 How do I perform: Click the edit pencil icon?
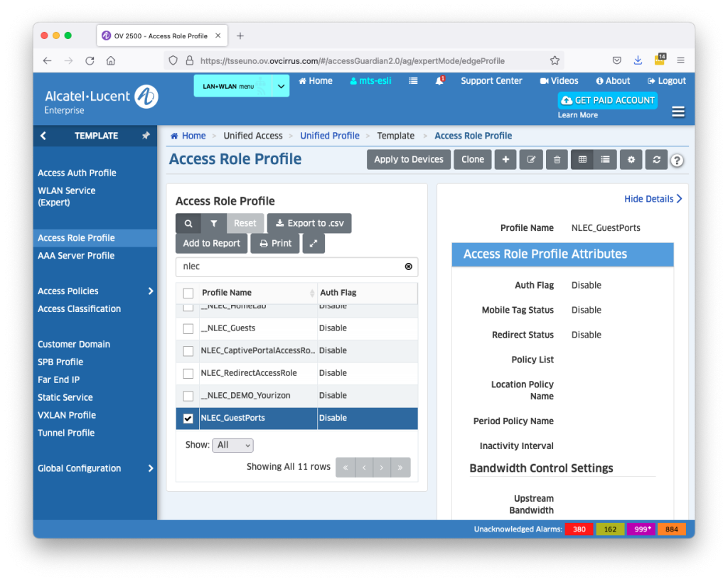(x=531, y=160)
